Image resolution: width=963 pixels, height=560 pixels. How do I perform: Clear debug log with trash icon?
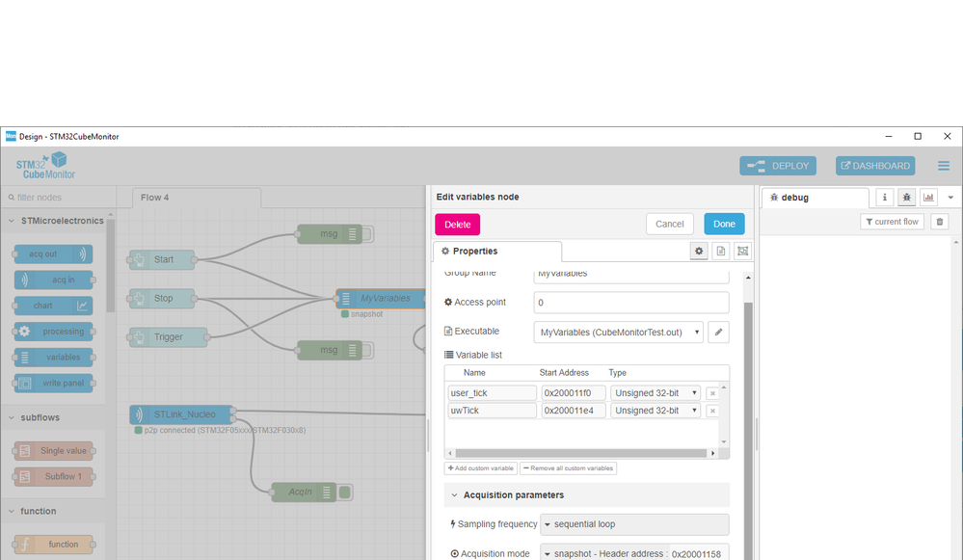click(940, 222)
